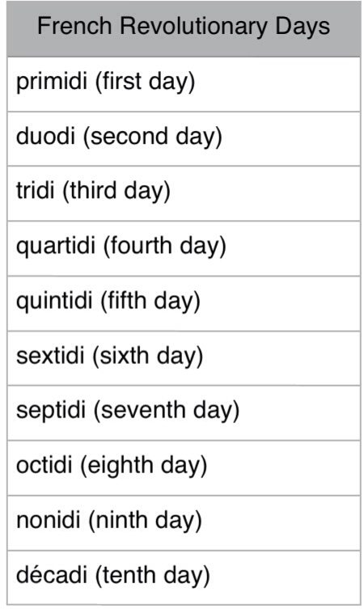Select the word duodi
Image resolution: width=364 pixels, height=609 pixels.
click(45, 136)
